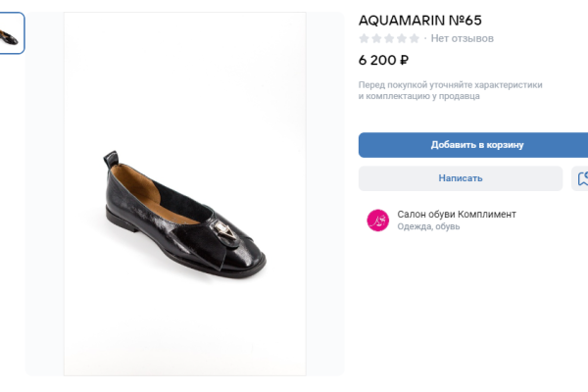
Task: Rate the product one star
Action: click(x=365, y=38)
